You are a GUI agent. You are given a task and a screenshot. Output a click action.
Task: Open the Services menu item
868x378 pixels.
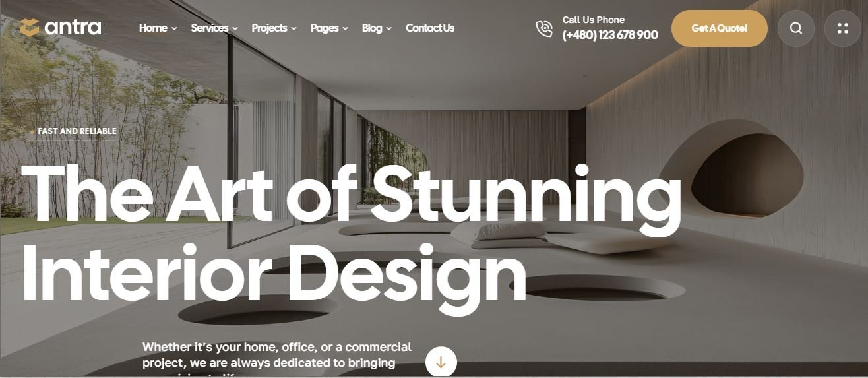point(209,28)
